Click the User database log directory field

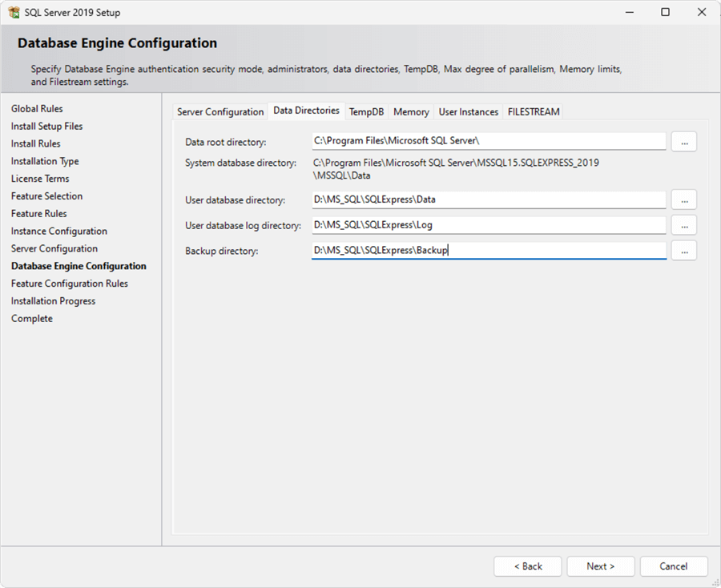click(489, 225)
